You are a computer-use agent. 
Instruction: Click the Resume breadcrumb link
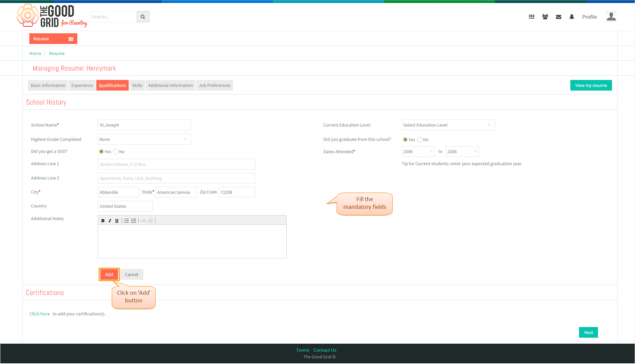[x=57, y=53]
